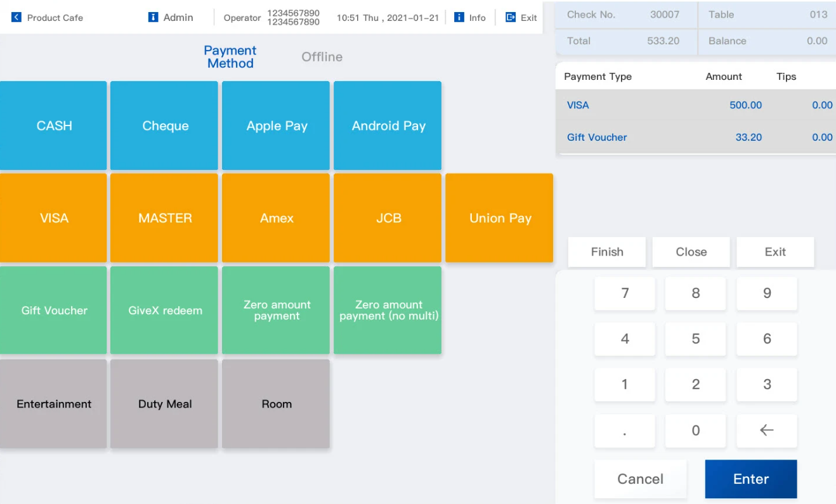Switch to the Payment Method tab
The height and width of the screenshot is (504, 836).
(x=230, y=57)
